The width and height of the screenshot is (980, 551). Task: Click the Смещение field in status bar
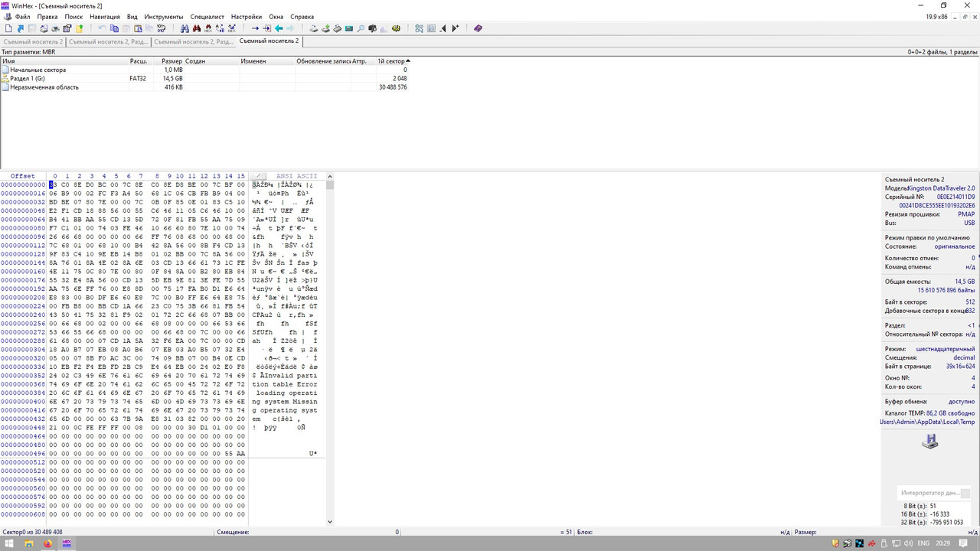coord(306,532)
